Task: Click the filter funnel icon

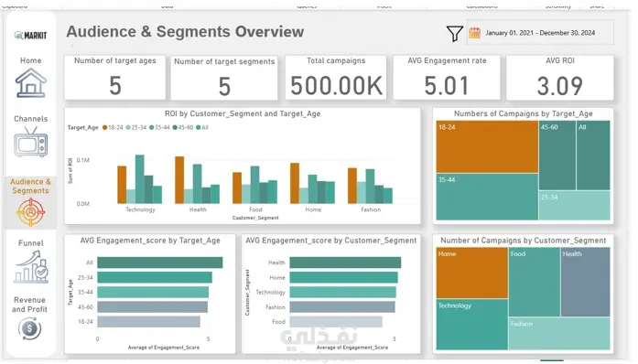Action: [455, 33]
